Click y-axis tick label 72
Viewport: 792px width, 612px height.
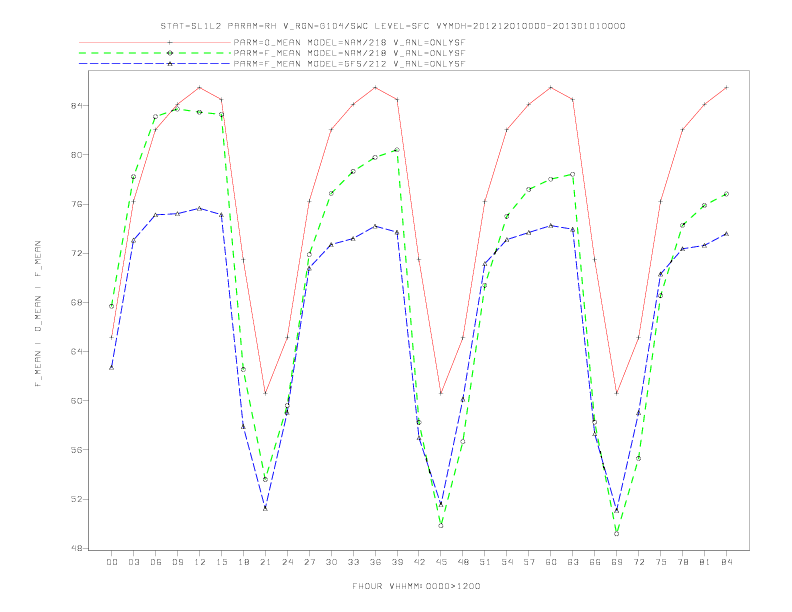(x=78, y=253)
